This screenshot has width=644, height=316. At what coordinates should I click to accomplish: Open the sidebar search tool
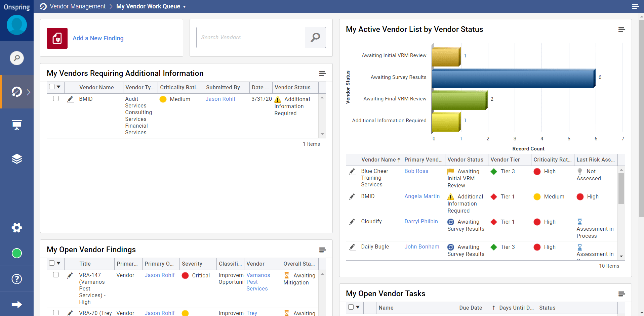click(17, 58)
